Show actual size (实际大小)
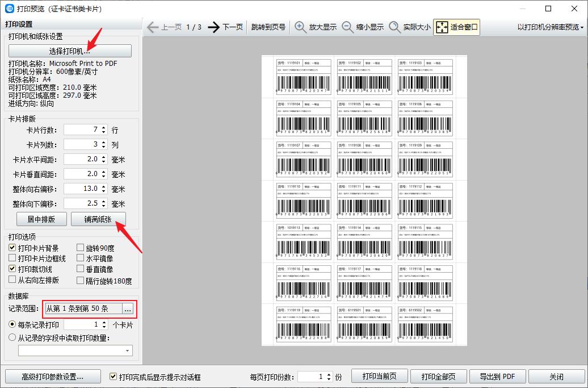 click(395, 27)
